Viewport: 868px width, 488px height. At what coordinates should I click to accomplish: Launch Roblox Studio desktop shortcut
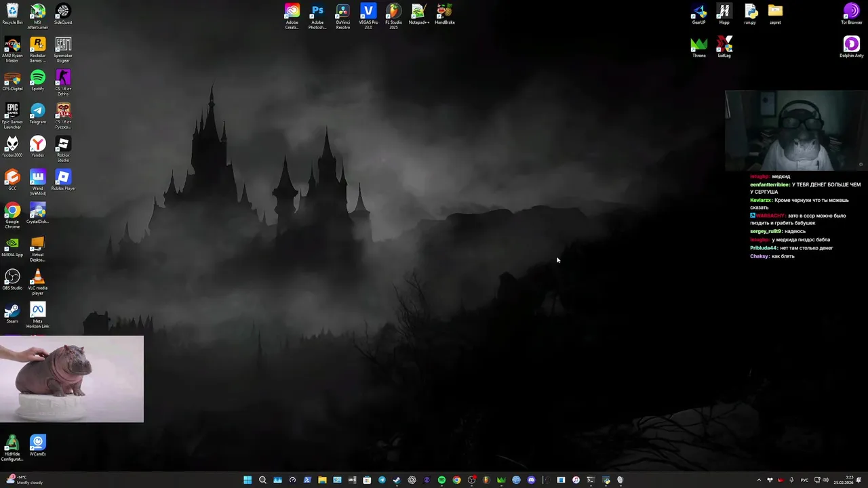63,149
